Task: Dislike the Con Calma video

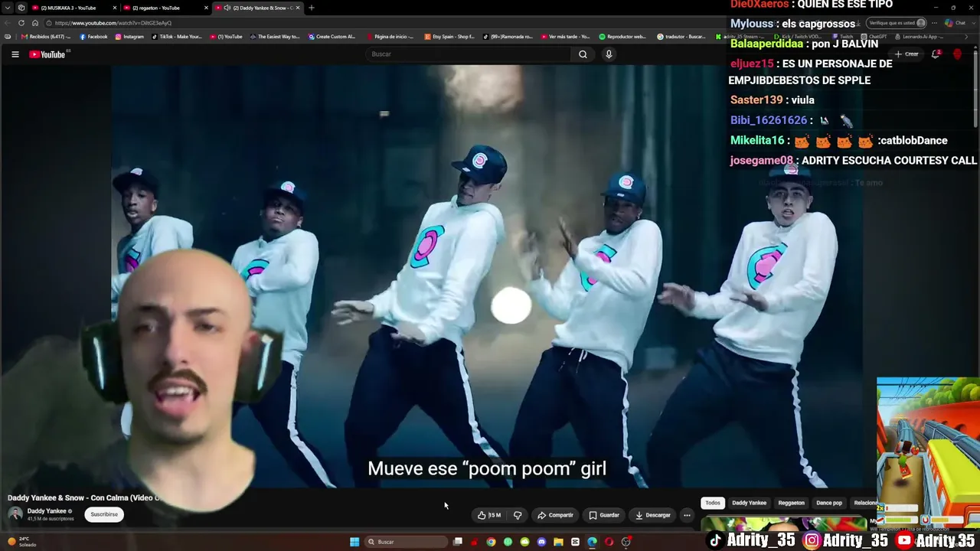Action: 518,515
